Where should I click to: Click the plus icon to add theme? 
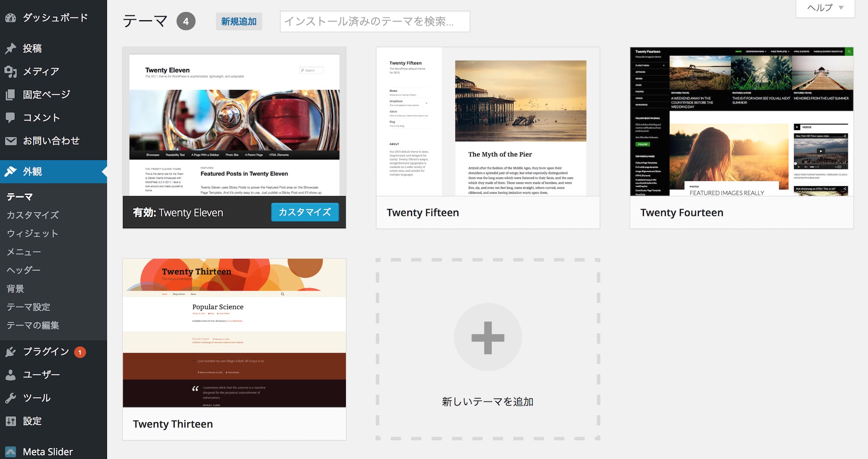tap(488, 337)
